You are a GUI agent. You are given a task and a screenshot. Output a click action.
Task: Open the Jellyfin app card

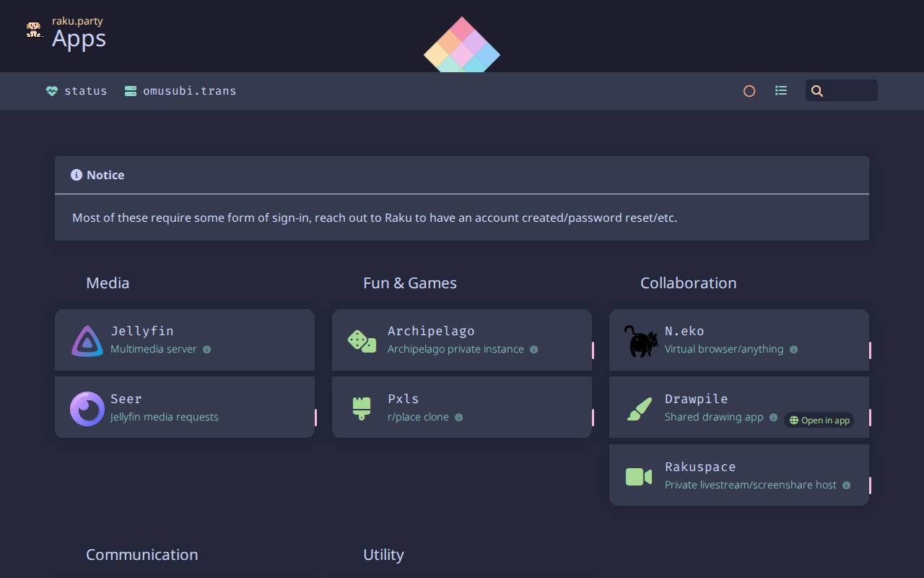coord(185,340)
